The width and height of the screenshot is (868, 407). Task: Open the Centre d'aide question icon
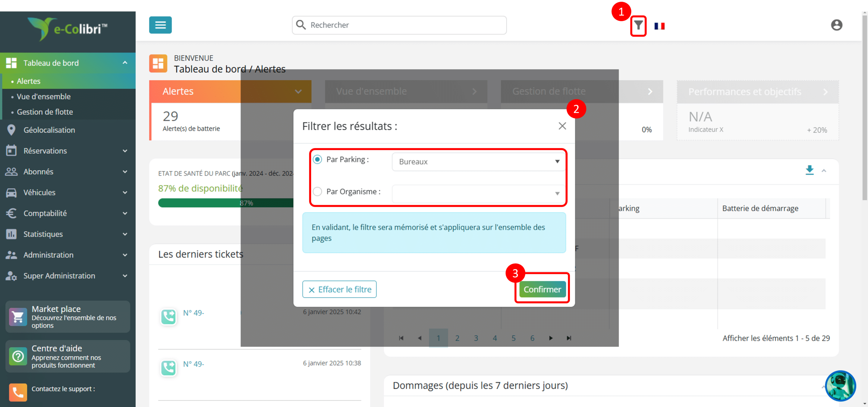pos(18,356)
